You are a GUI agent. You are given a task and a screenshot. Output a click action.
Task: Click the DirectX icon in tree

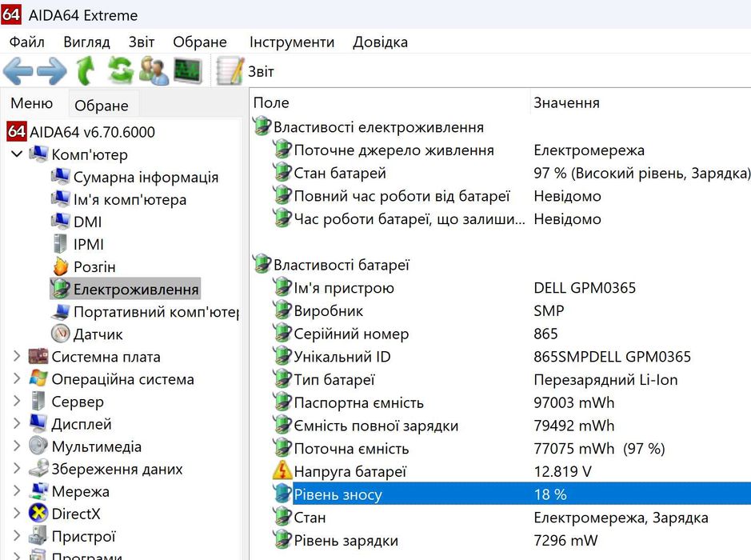point(38,514)
